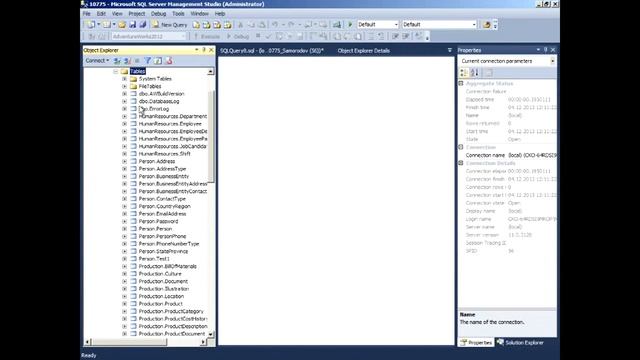
Task: Click the red rightmost Object Explorer toolbar icon
Action: [169, 60]
